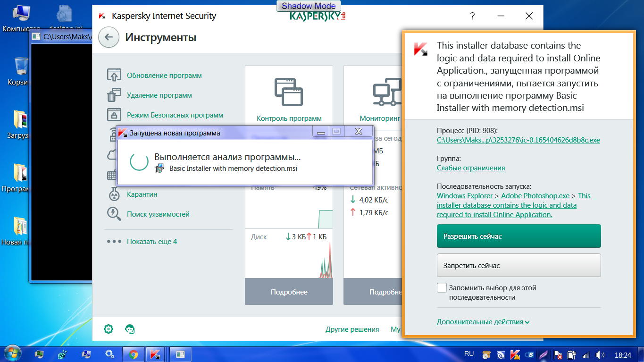Image resolution: width=644 pixels, height=362 pixels.
Task: Open the process path link ending in ic-0.165404626d8b8c.exe
Action: click(519, 140)
